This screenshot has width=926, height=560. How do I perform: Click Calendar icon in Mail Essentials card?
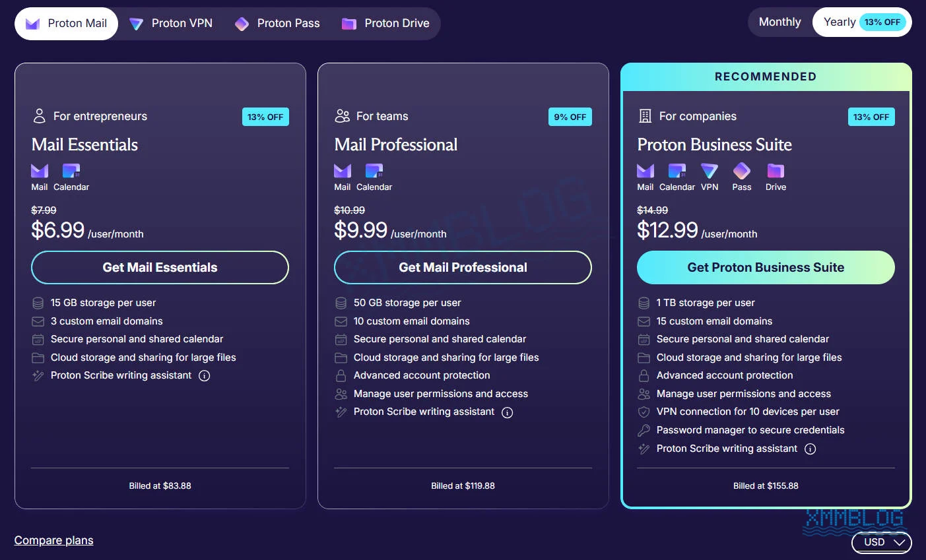[x=71, y=171]
